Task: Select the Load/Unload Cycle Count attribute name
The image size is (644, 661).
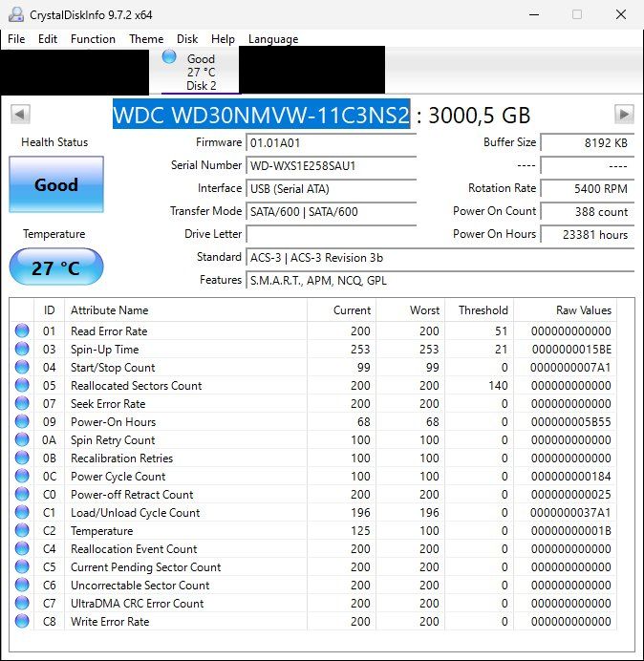Action: pos(135,513)
